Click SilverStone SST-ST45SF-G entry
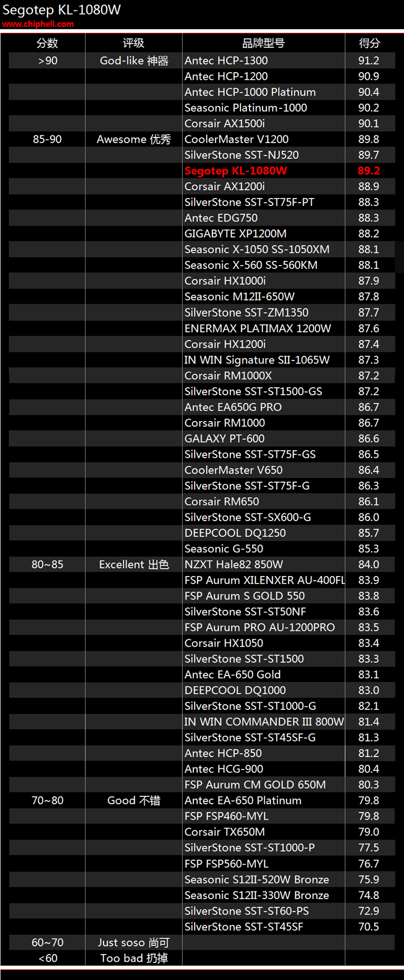Viewport: 404px width, 980px height. pyautogui.click(x=250, y=738)
